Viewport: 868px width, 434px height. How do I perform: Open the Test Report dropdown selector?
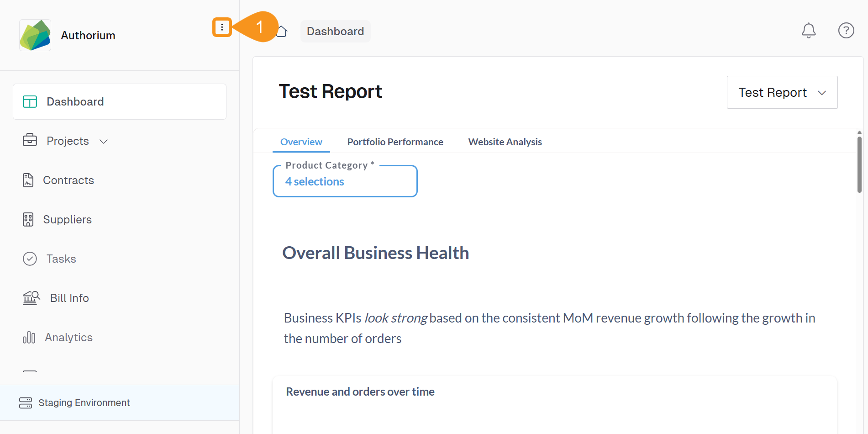tap(782, 92)
